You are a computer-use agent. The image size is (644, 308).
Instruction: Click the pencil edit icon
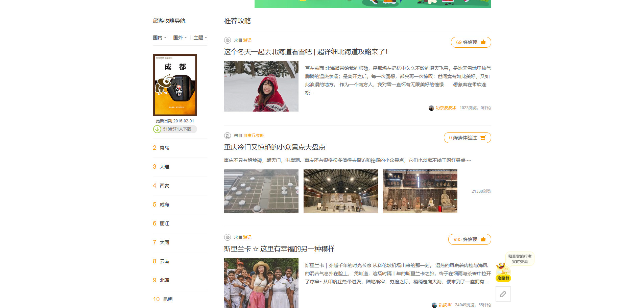[503, 294]
